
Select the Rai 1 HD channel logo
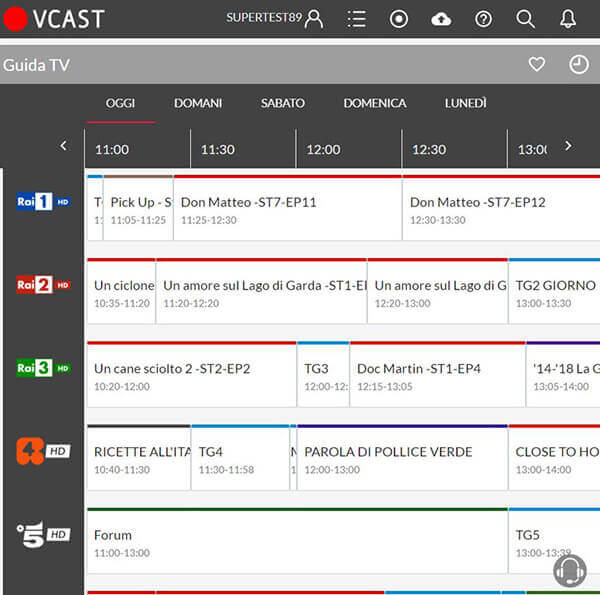(x=43, y=202)
